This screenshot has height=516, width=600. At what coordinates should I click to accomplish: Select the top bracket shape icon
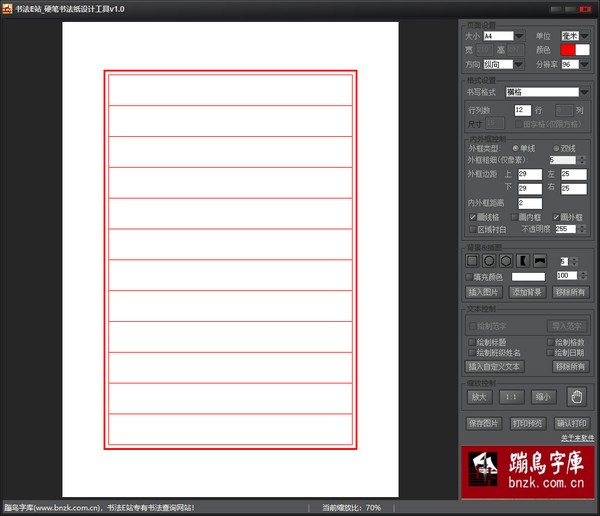539,260
